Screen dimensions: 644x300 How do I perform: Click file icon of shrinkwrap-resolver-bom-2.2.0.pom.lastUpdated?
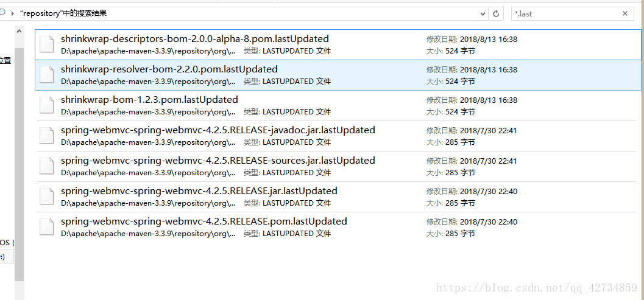[x=47, y=75]
